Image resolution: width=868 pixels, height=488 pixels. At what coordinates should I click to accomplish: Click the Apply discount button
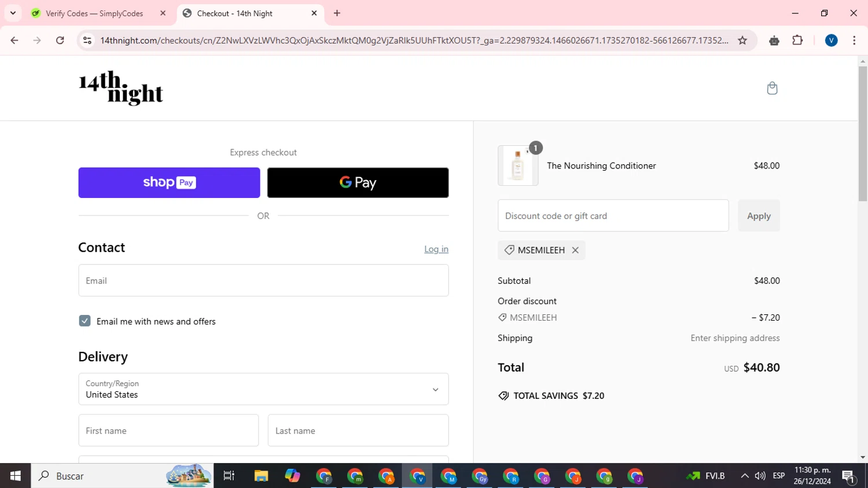[759, 216]
